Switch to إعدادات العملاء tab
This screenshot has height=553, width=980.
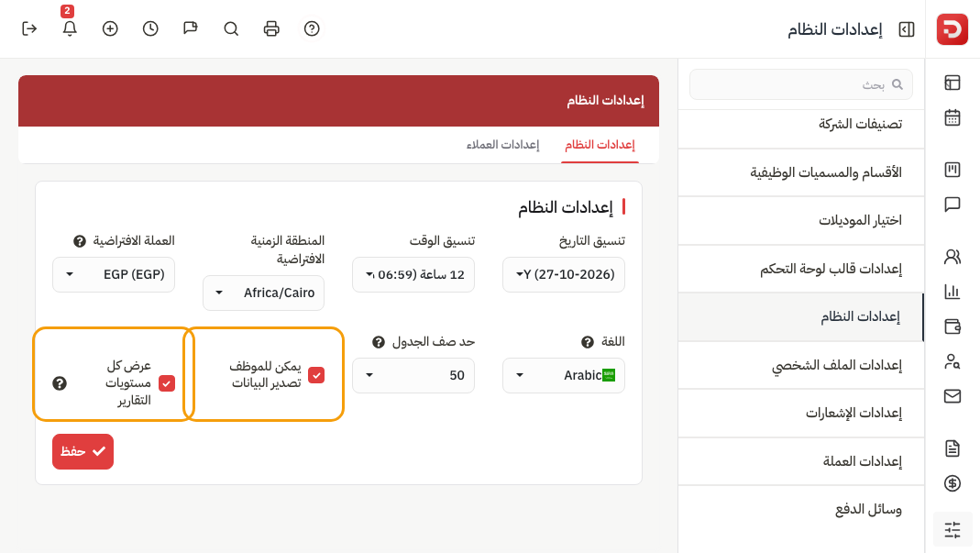click(x=502, y=145)
